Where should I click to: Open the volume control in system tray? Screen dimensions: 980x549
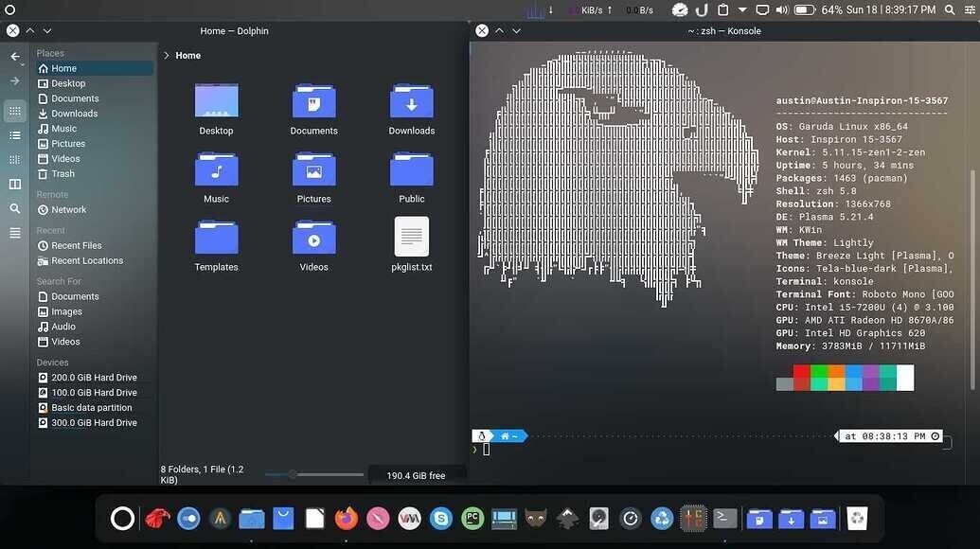coord(782,10)
